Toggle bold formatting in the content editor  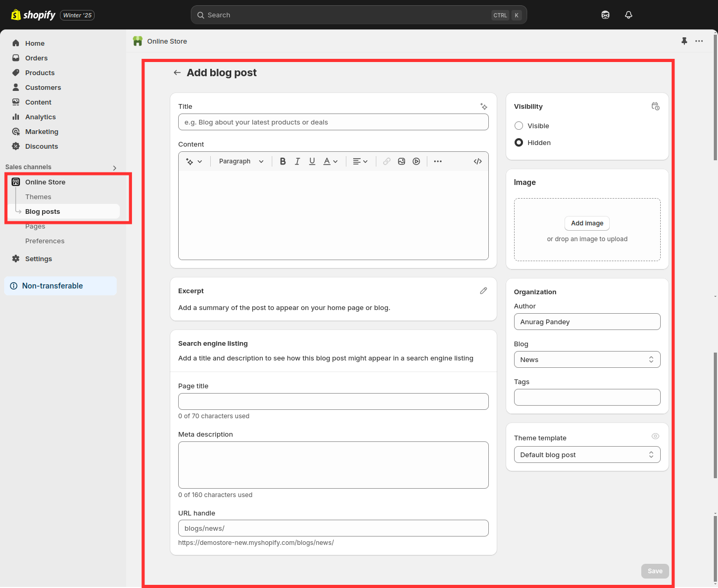coord(283,161)
